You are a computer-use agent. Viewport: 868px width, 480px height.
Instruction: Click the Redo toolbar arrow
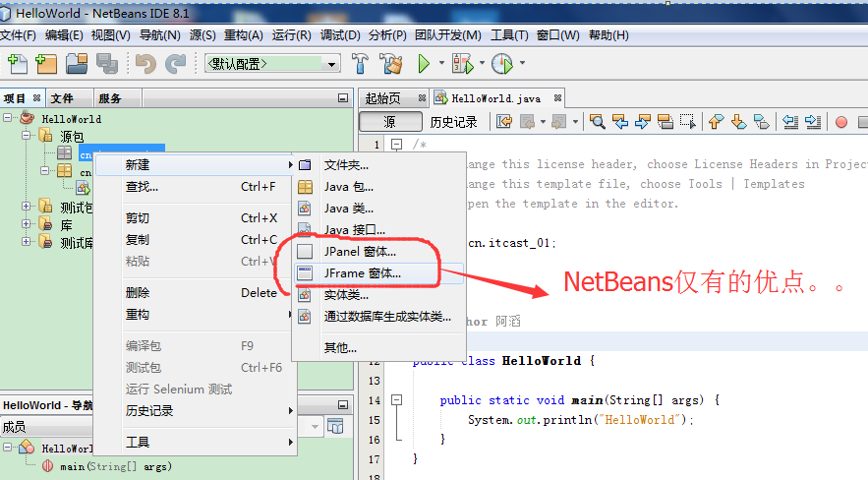click(x=176, y=64)
